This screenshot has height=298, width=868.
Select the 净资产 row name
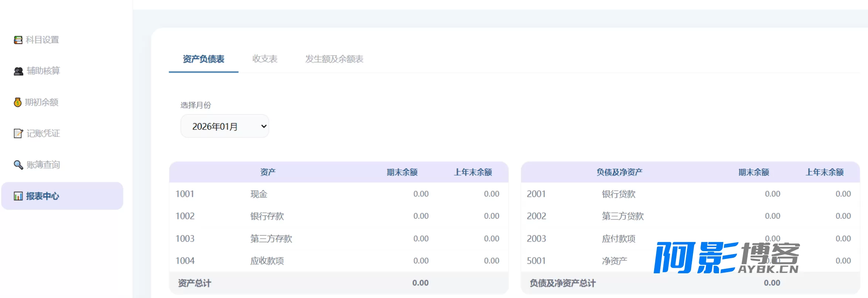tap(615, 261)
